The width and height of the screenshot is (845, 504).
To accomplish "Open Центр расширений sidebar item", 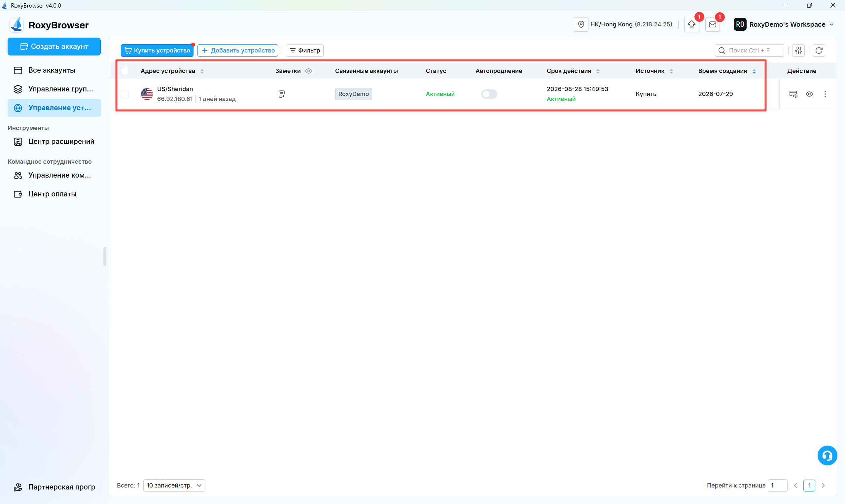I will click(x=54, y=142).
